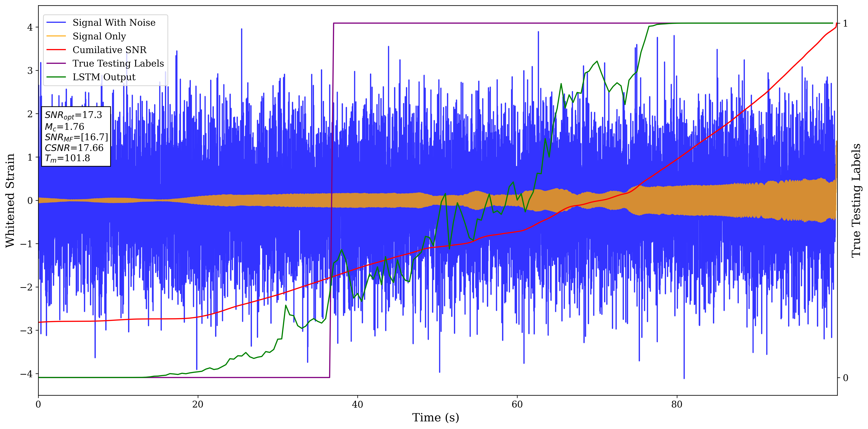Image resolution: width=868 pixels, height=429 pixels.
Task: Click the y-axis tick label 3
Action: pos(30,71)
